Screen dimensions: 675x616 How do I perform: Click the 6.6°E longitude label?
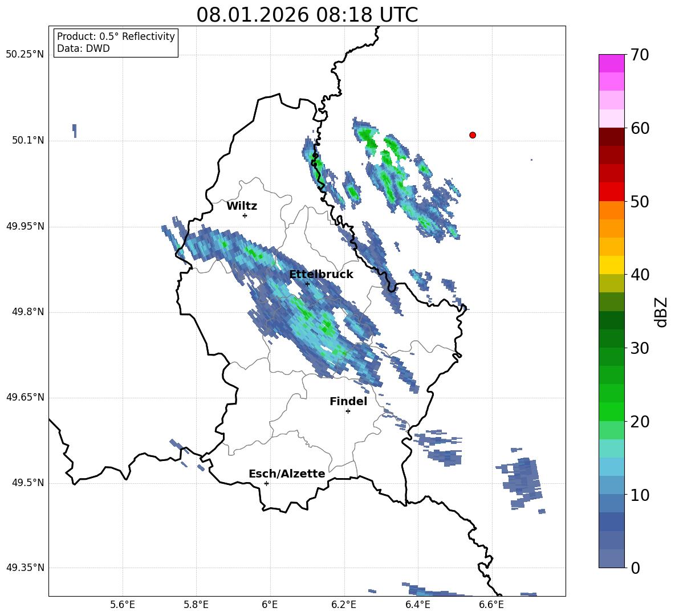click(x=491, y=605)
